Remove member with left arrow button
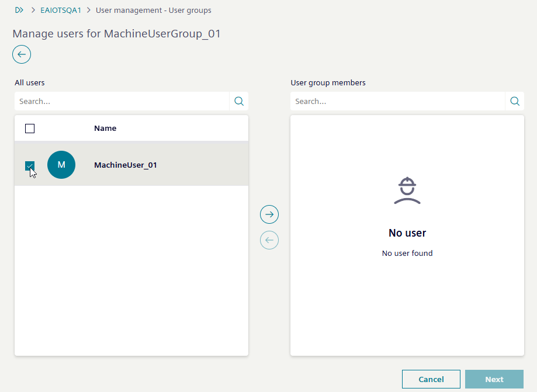537x392 pixels. [269, 240]
